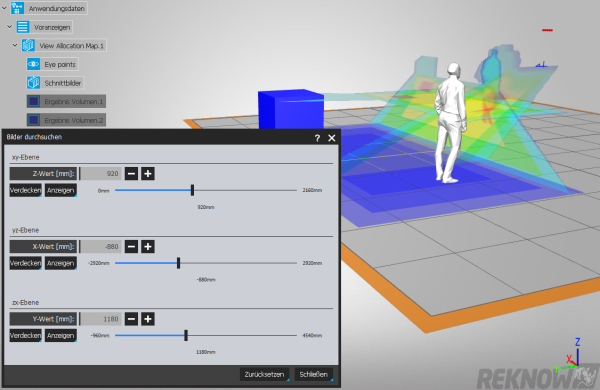Screen dimensions: 600x390
Task: Click the View Allocation Map.1 cube icon
Action: (28, 46)
